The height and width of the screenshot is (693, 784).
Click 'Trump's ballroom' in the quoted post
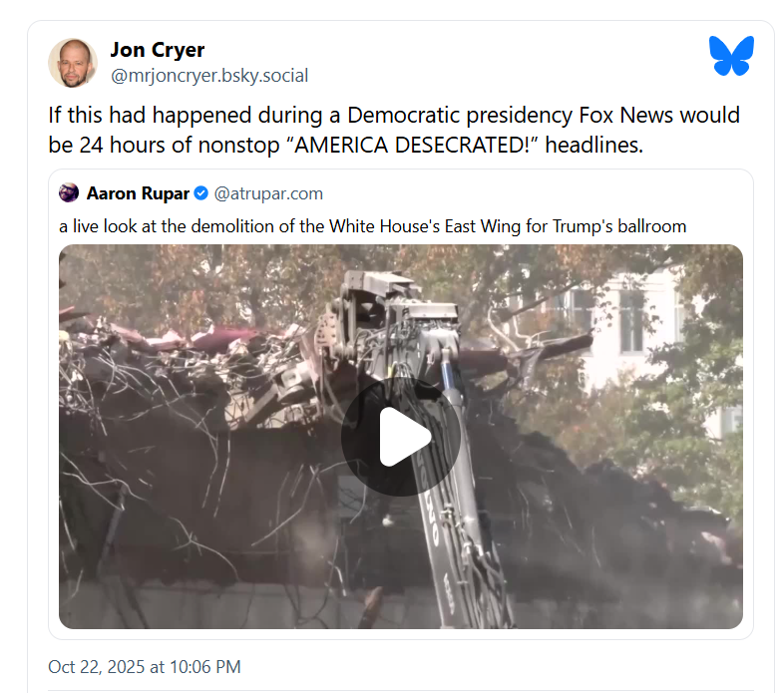point(619,226)
